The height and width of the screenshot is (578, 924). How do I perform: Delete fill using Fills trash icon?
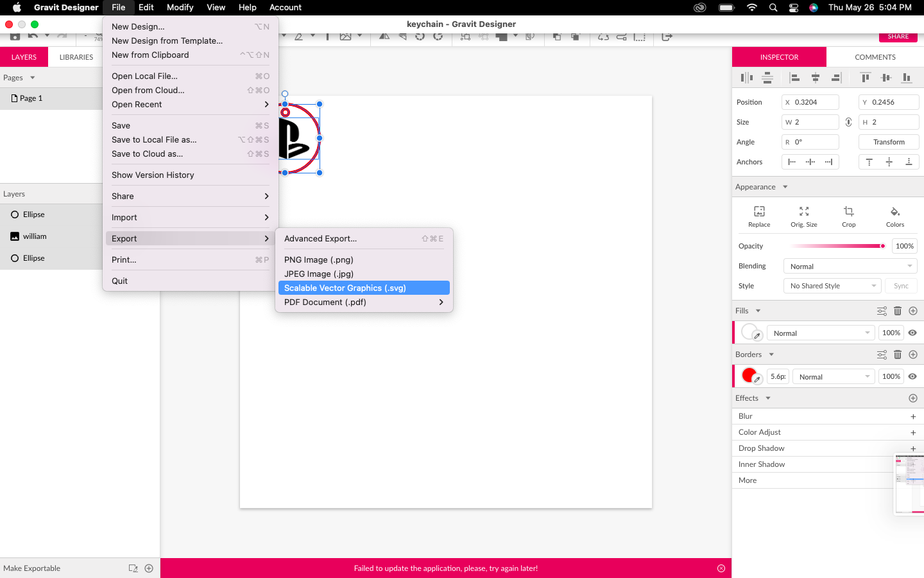pos(898,311)
